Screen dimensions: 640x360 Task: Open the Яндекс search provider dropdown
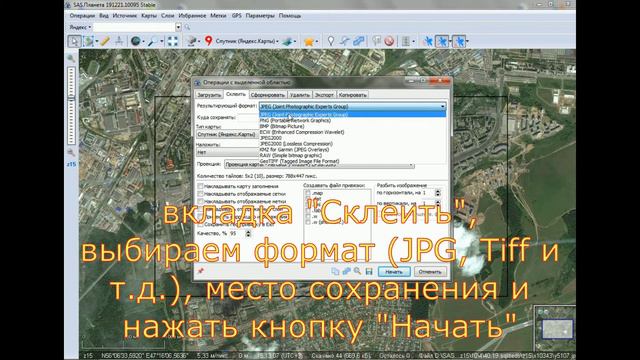click(x=80, y=27)
